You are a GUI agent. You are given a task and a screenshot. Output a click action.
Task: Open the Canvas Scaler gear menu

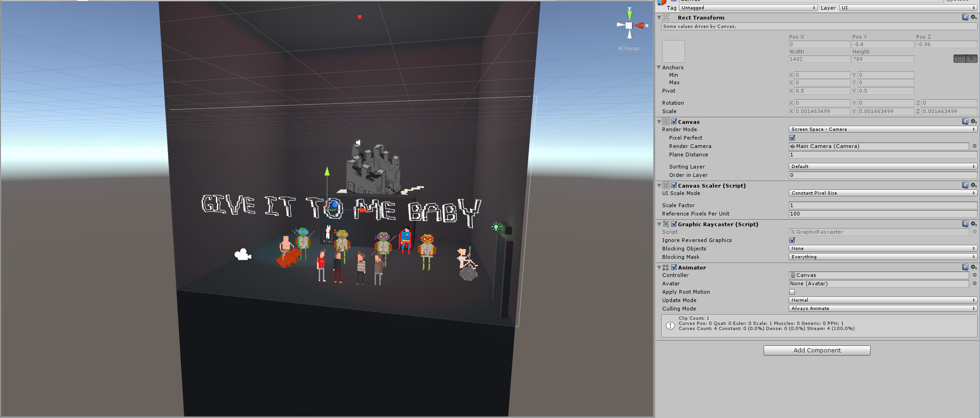[x=973, y=185]
